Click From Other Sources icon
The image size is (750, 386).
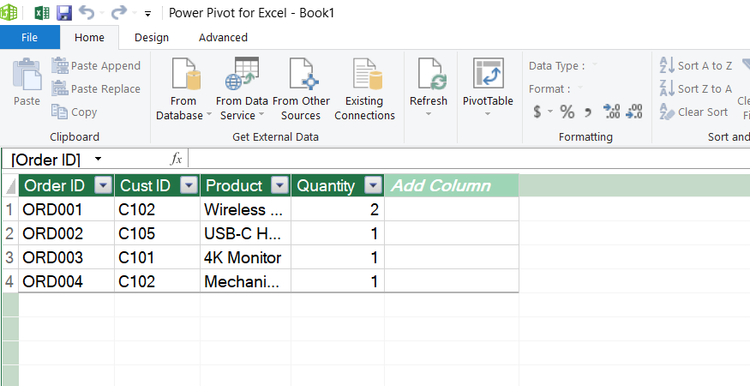point(304,74)
